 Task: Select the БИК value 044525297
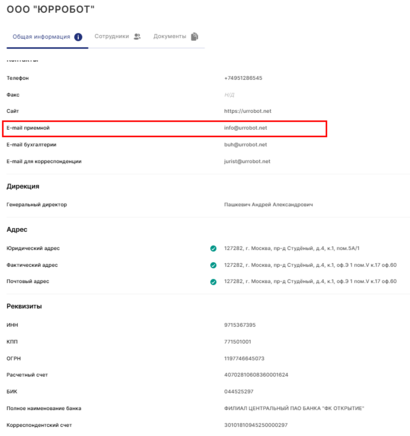click(239, 391)
